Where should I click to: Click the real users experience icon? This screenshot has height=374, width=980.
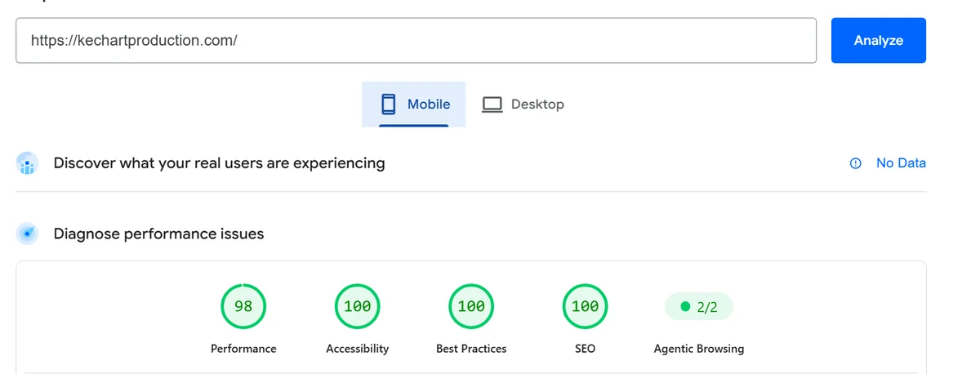28,163
